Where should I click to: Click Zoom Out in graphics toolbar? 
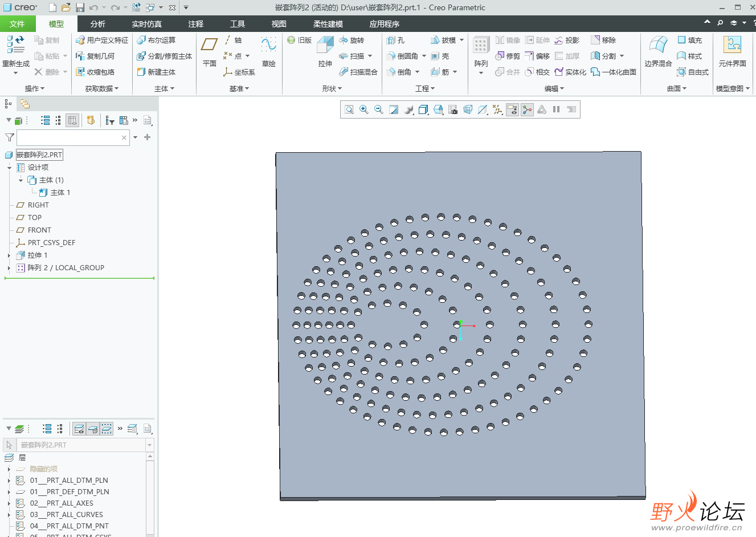(x=379, y=109)
